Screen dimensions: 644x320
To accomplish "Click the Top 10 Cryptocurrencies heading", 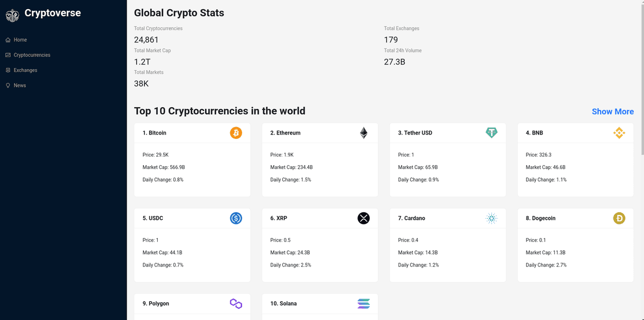I will pyautogui.click(x=219, y=111).
